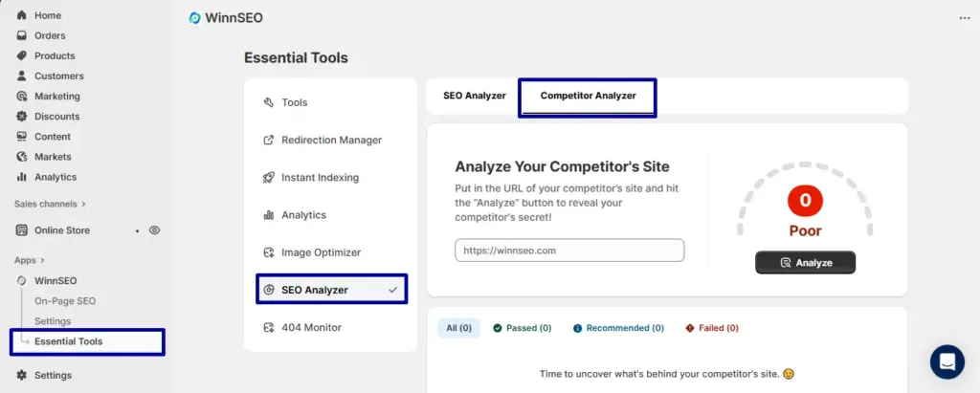This screenshot has height=393, width=980.
Task: Click the Redirection Manager external-link icon
Action: [x=269, y=140]
